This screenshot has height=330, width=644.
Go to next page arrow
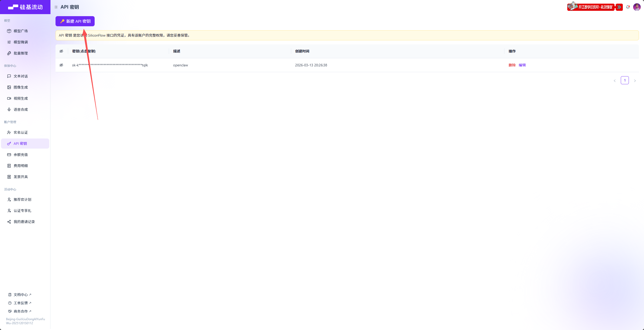pyautogui.click(x=635, y=81)
